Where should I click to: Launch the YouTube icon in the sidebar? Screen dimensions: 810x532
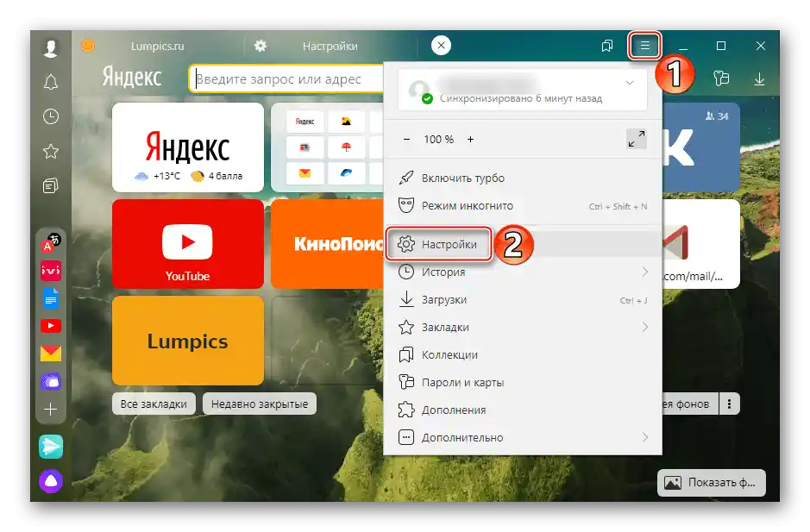click(x=51, y=326)
